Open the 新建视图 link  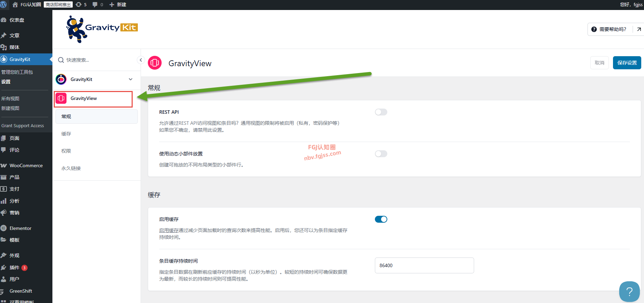pos(10,108)
